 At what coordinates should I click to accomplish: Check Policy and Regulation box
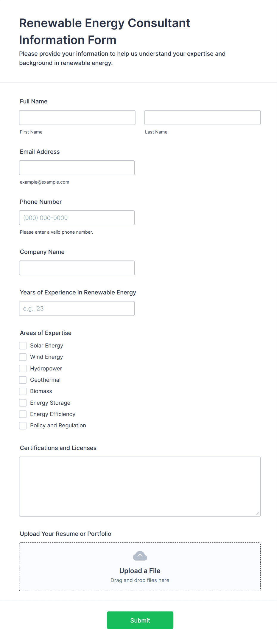(23, 426)
